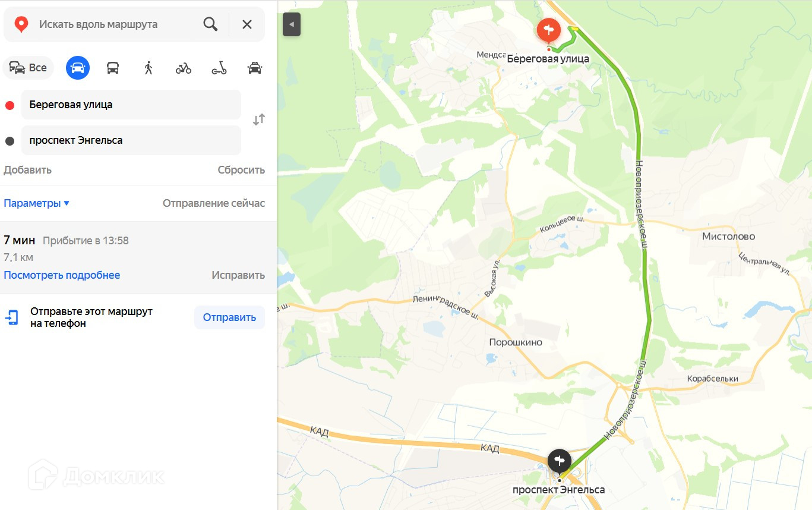The height and width of the screenshot is (510, 812).
Task: Close the route search panel
Action: [247, 24]
